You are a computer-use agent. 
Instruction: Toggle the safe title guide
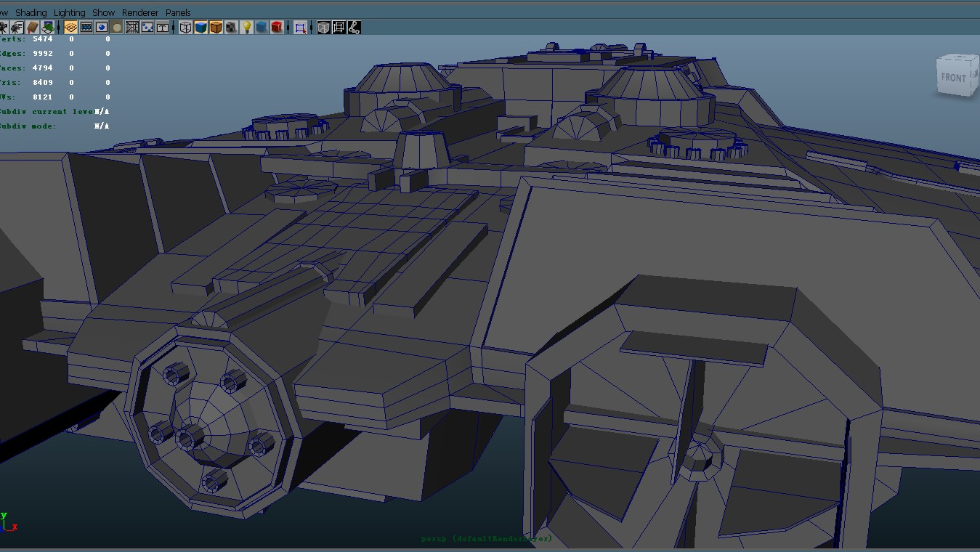click(163, 28)
